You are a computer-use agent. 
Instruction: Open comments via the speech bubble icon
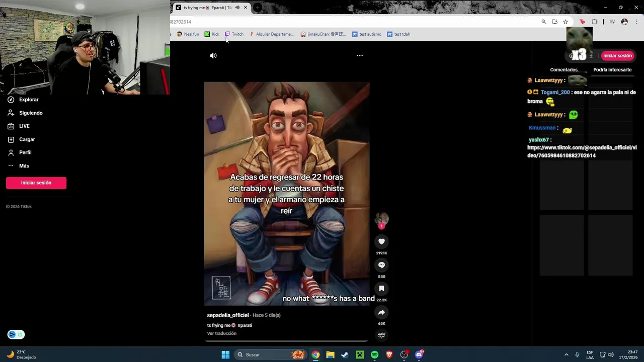tap(381, 265)
